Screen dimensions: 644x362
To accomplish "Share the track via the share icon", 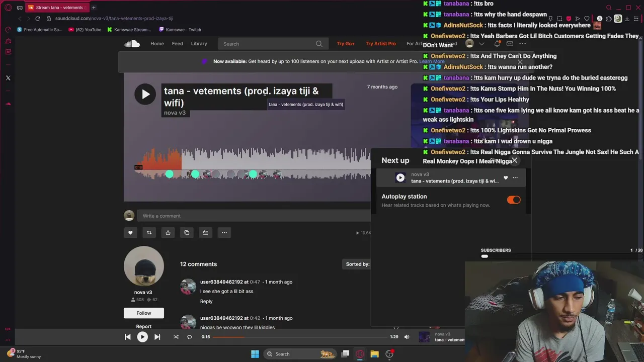I will click(168, 232).
